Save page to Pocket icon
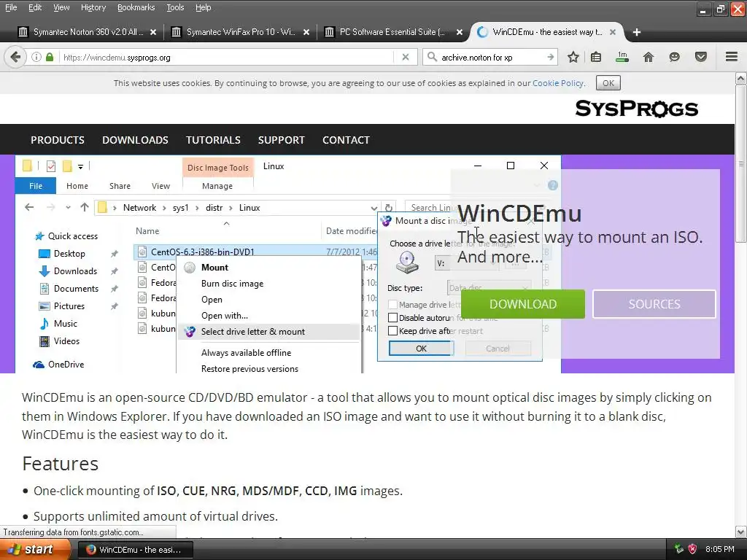Viewport: 747px width, 560px height. [x=701, y=57]
